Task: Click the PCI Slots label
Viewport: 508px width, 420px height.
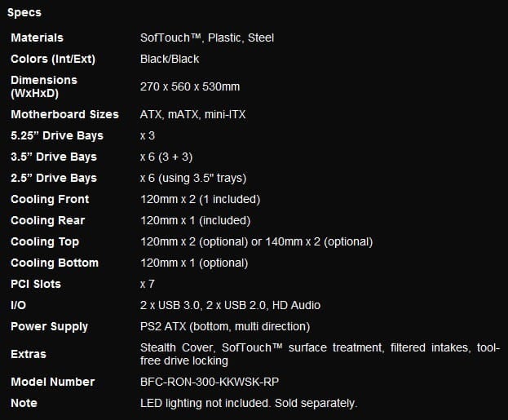Action: [36, 284]
